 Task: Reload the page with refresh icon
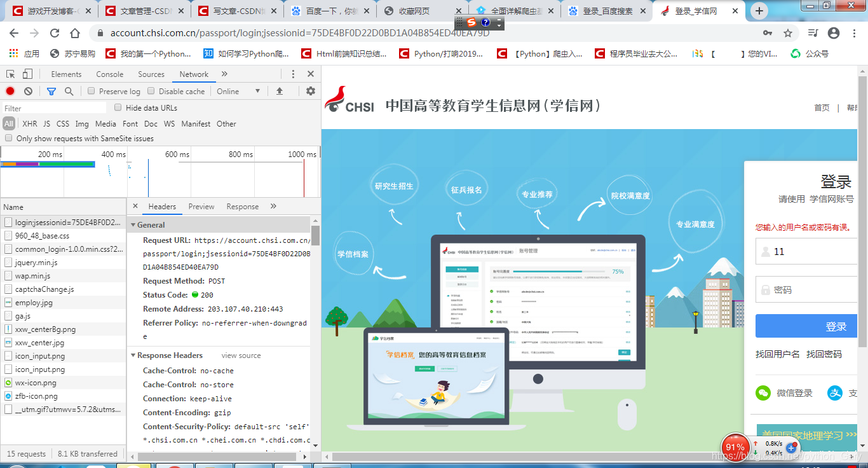(x=55, y=33)
